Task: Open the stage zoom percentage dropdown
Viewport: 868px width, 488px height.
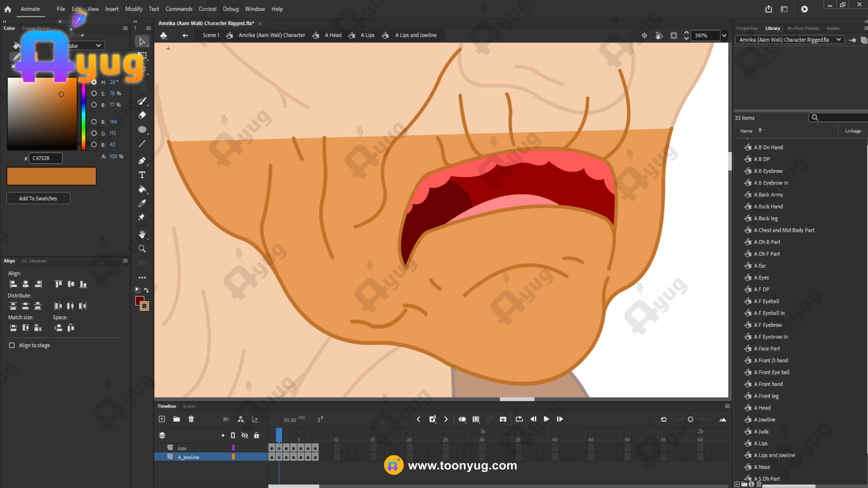Action: click(724, 35)
